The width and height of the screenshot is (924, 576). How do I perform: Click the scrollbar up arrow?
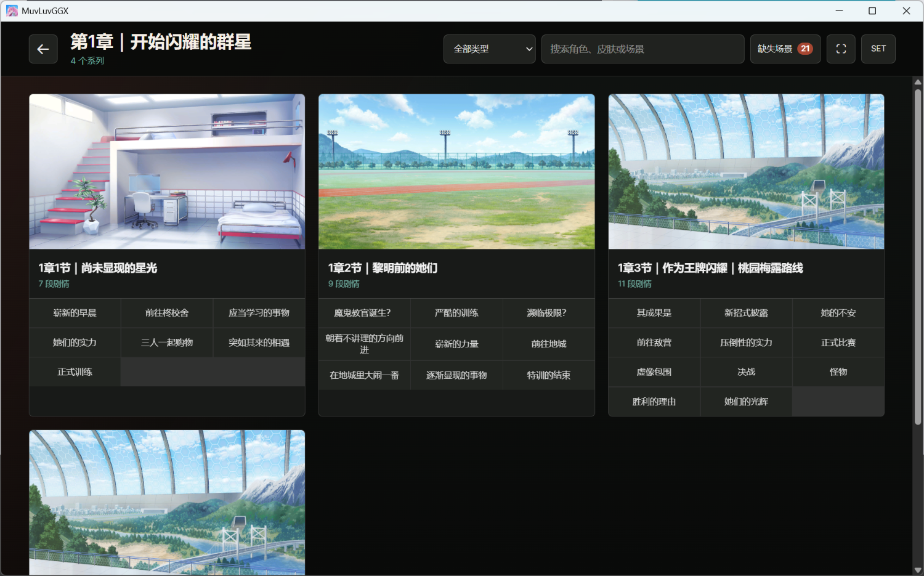(918, 81)
